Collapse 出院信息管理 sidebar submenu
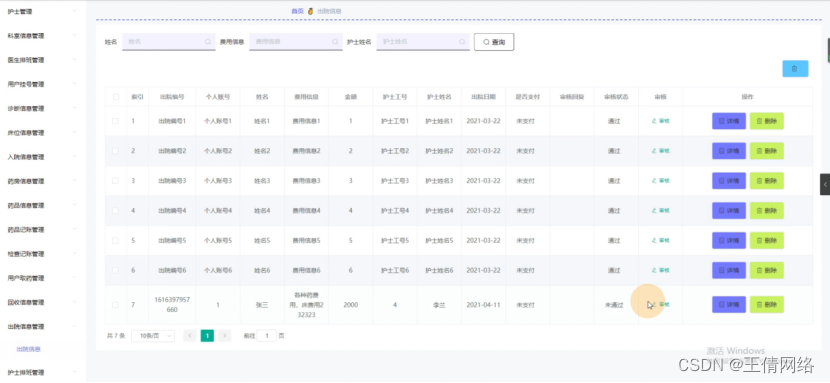Viewport: 830px width, 383px height. pyautogui.click(x=42, y=326)
